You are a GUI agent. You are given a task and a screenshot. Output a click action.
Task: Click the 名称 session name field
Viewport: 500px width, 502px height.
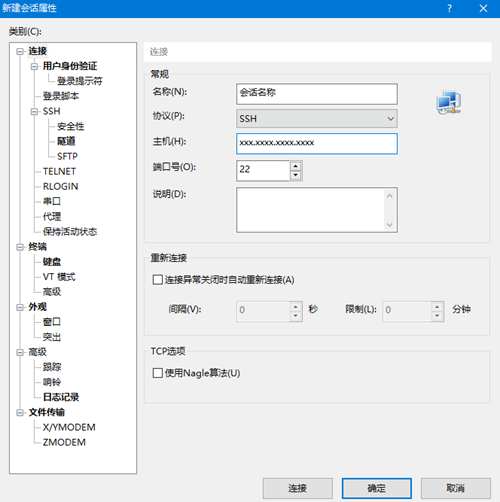(317, 94)
